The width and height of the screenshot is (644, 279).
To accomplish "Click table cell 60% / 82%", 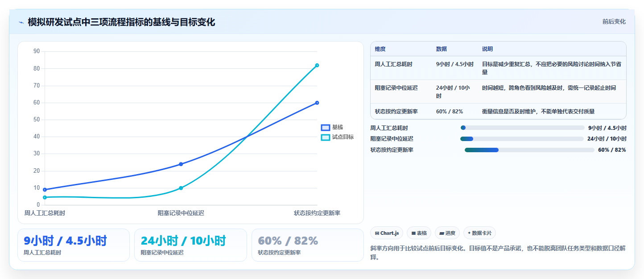I will pyautogui.click(x=450, y=112).
